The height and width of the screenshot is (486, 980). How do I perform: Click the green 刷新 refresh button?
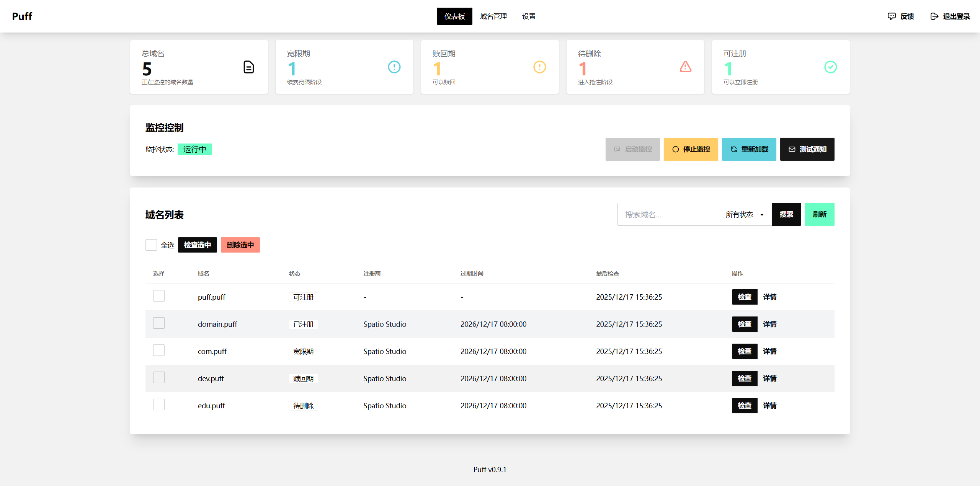[819, 214]
